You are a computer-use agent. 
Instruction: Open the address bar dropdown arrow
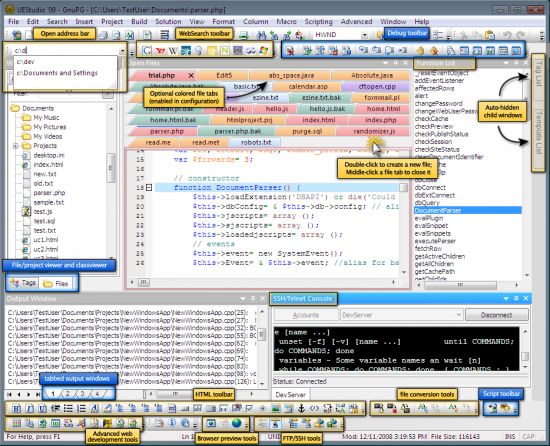pos(122,50)
